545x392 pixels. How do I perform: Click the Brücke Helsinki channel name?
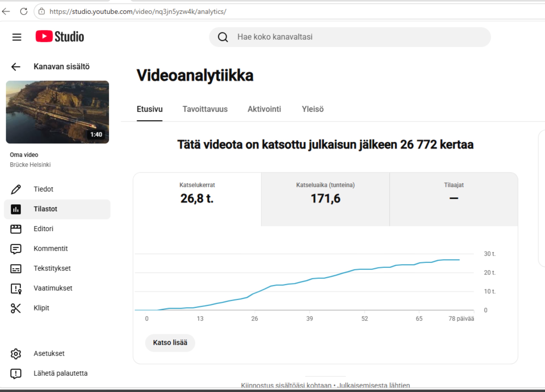tap(30, 165)
